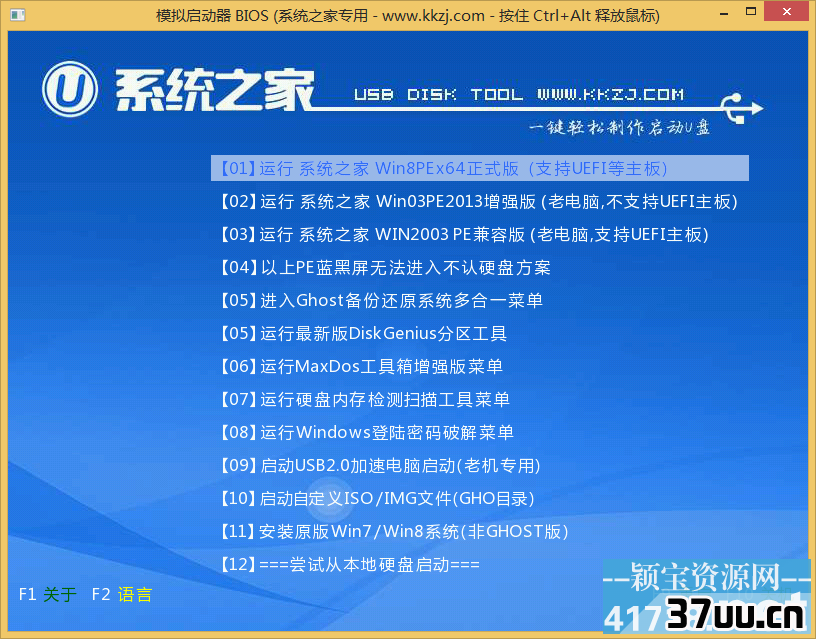The width and height of the screenshot is (816, 639).
Task: Click the window app icon in title bar
Action: [x=17, y=15]
